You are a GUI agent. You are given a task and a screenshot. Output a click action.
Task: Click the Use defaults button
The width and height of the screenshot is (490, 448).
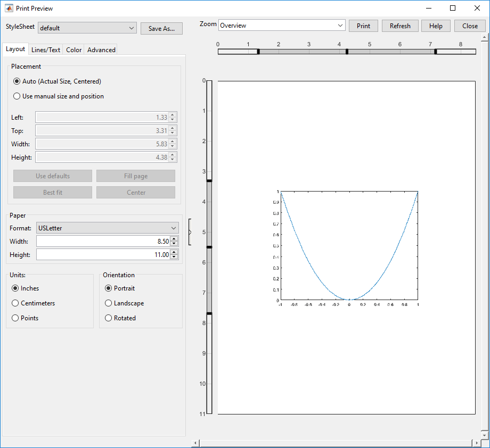point(53,176)
